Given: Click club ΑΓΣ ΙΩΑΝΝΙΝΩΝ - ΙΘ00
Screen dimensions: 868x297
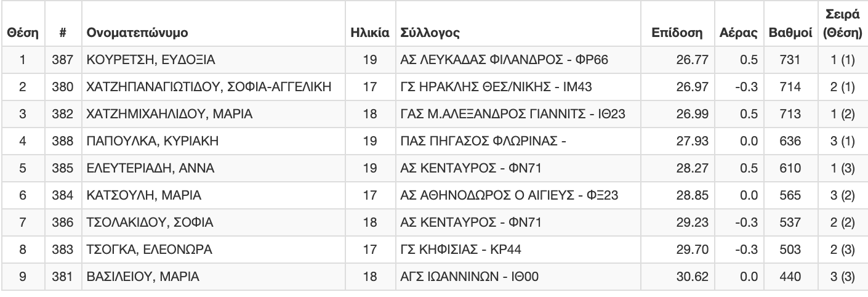Looking at the screenshot, I should click(x=470, y=275).
